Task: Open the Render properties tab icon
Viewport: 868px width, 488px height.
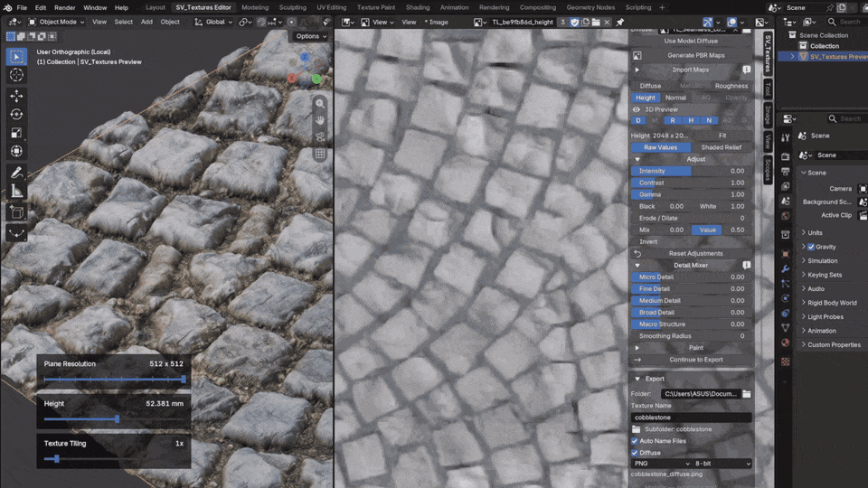Action: tap(785, 157)
